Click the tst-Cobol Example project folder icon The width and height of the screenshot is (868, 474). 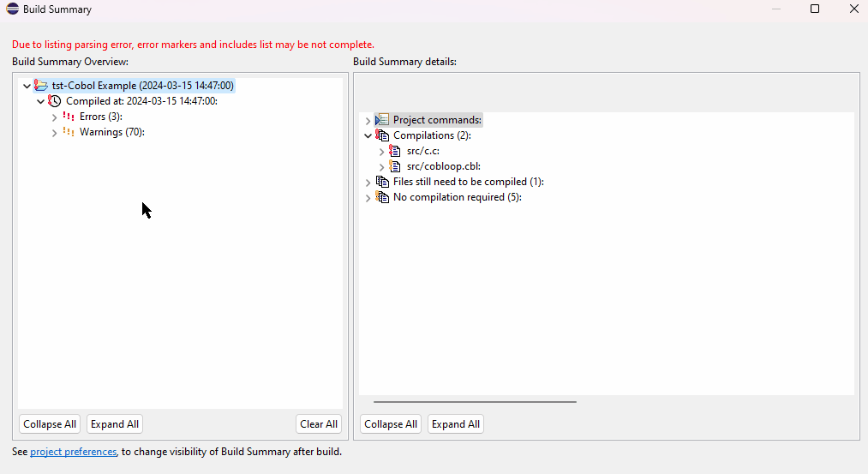point(41,86)
